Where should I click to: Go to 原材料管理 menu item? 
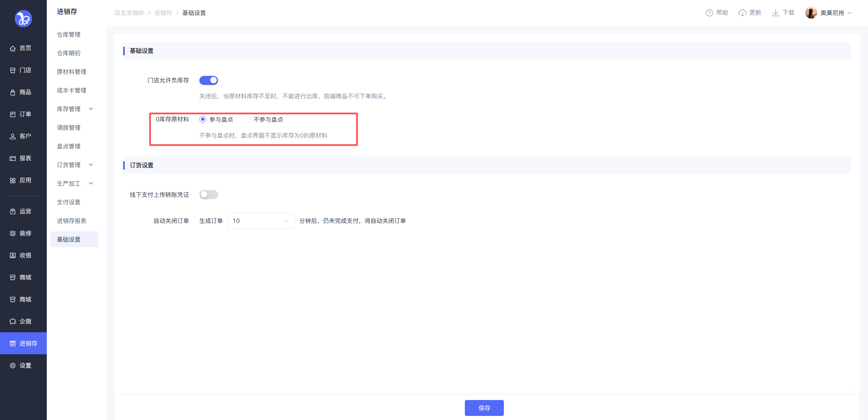coord(72,72)
